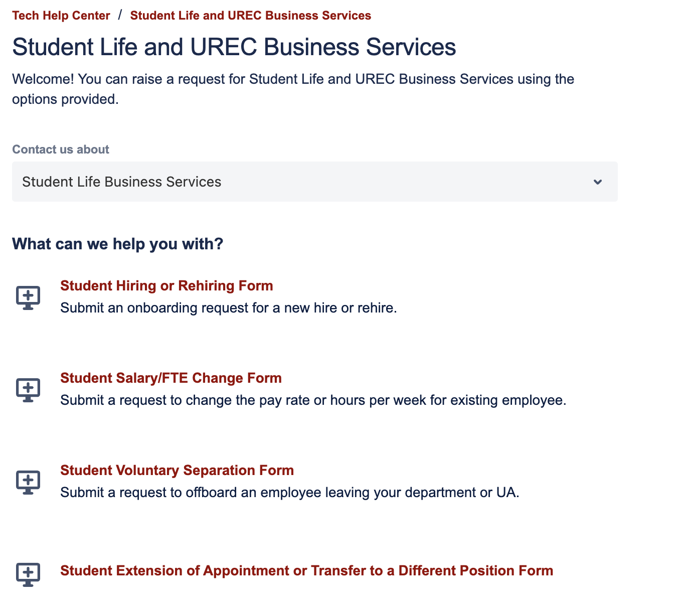The width and height of the screenshot is (682, 616).
Task: Click the pay rate change description text
Action: pyautogui.click(x=313, y=400)
